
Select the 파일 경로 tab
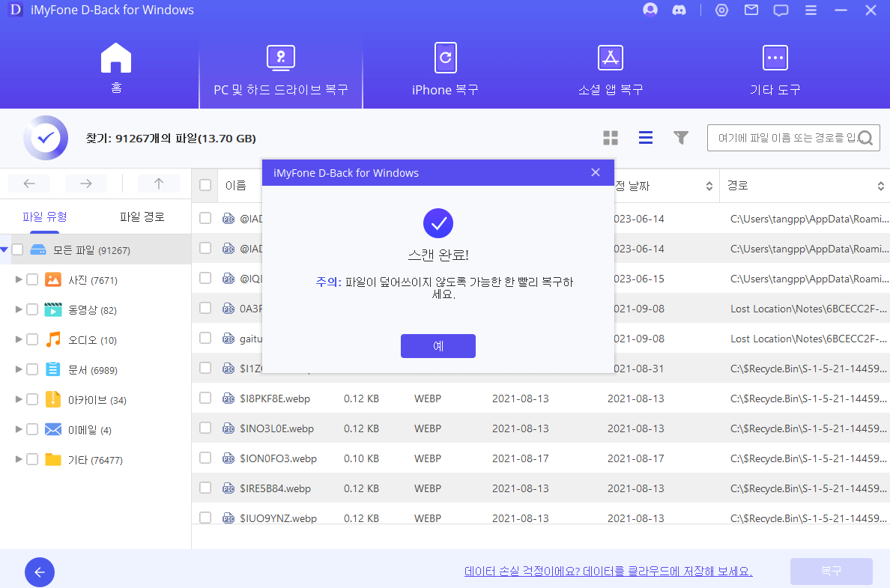(x=142, y=216)
